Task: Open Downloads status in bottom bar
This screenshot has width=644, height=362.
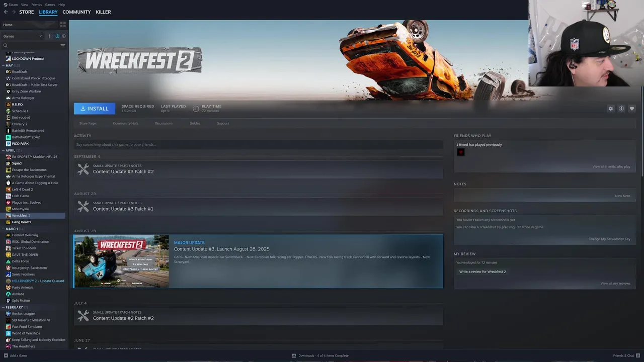Action: coord(320,355)
